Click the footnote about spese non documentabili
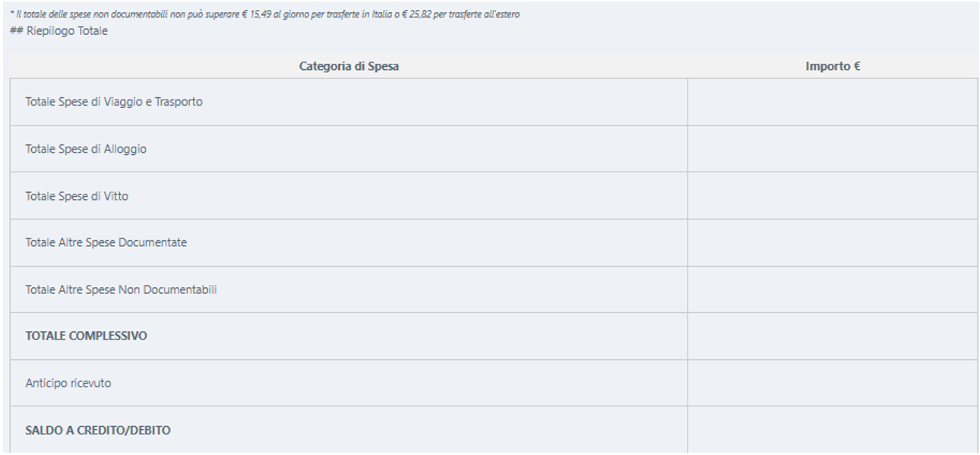 [262, 15]
